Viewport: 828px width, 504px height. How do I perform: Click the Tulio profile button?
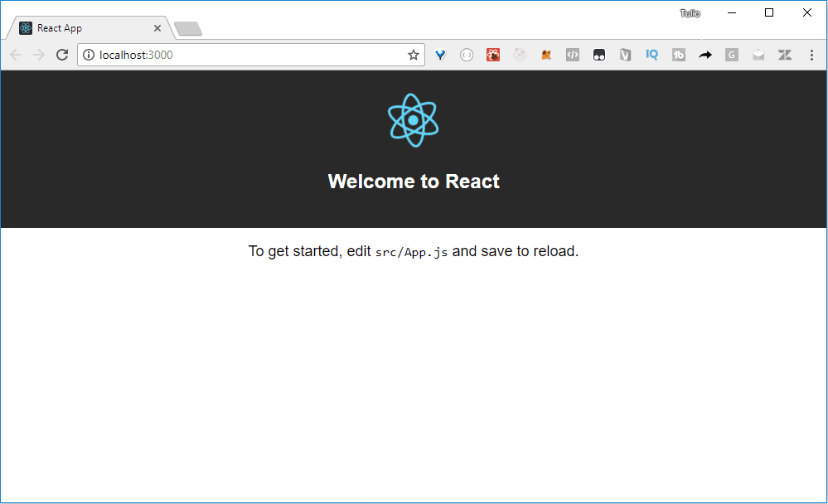(x=690, y=13)
